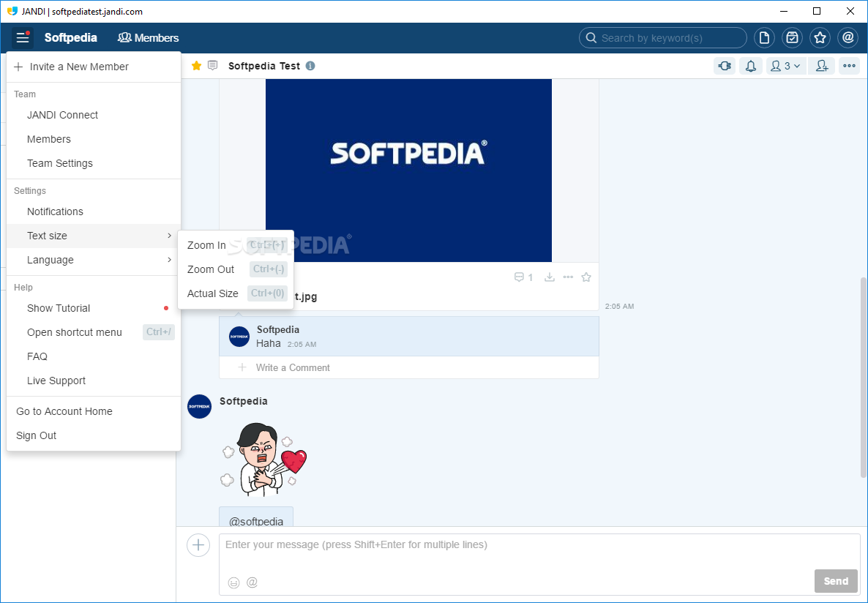This screenshot has width=868, height=603.
Task: Star the attached image file
Action: pyautogui.click(x=586, y=277)
